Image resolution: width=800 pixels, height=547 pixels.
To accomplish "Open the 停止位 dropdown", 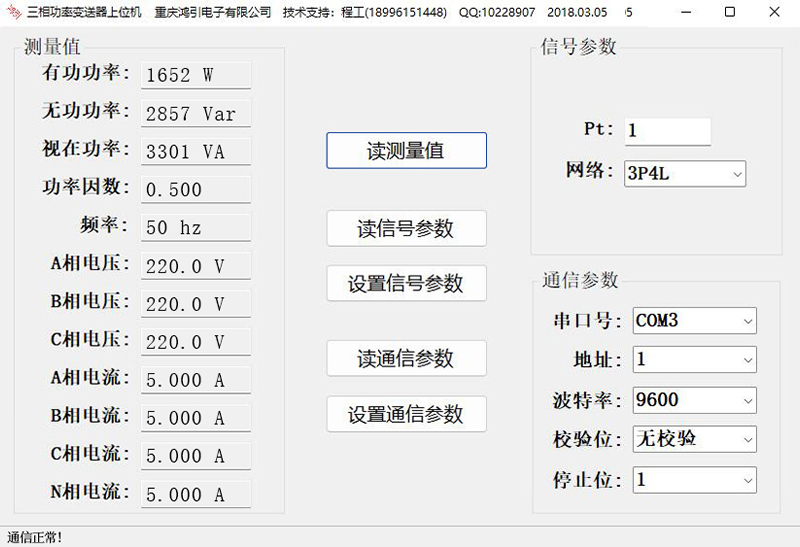I will coord(694,480).
